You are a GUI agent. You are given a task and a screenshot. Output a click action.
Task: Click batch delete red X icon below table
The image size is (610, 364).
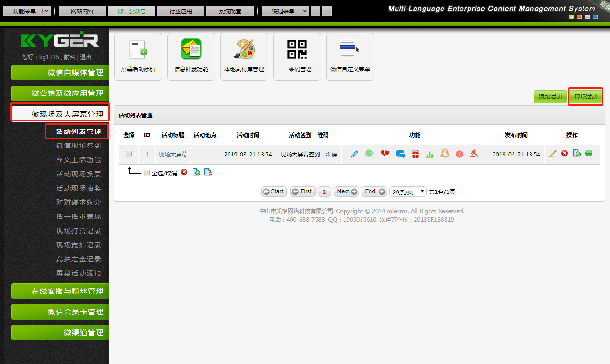click(184, 173)
